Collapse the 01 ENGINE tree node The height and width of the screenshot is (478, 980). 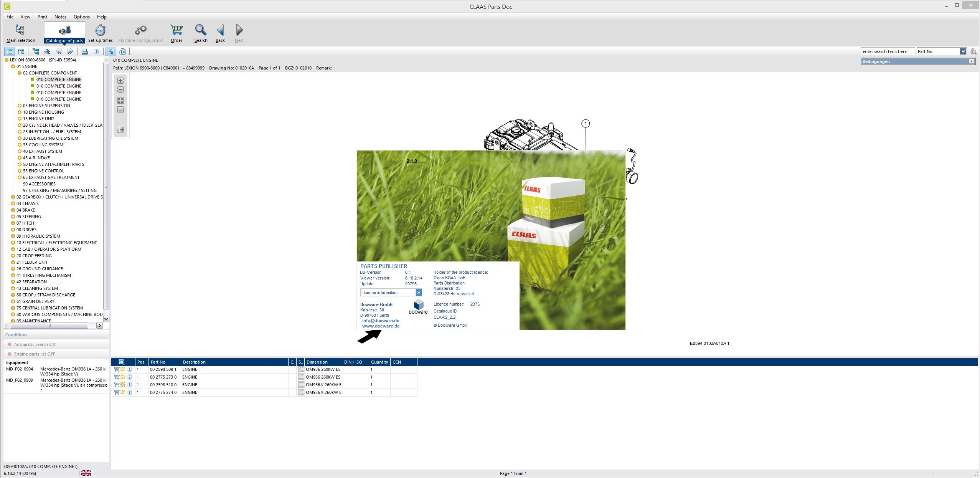click(x=13, y=66)
